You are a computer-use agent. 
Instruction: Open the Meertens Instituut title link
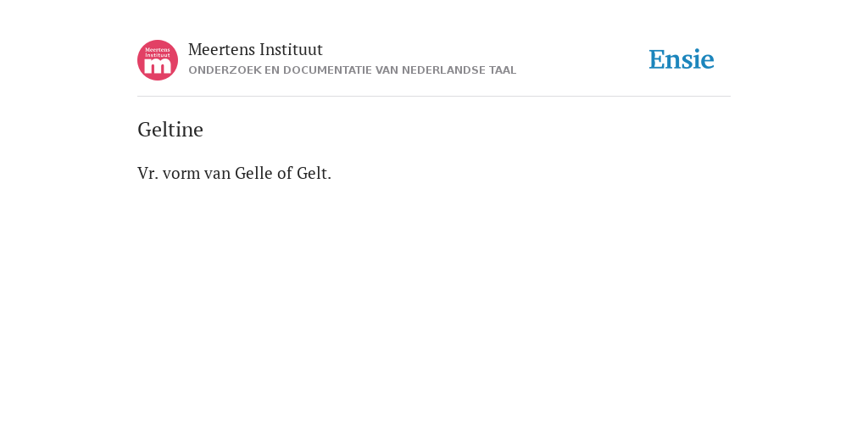(x=255, y=50)
